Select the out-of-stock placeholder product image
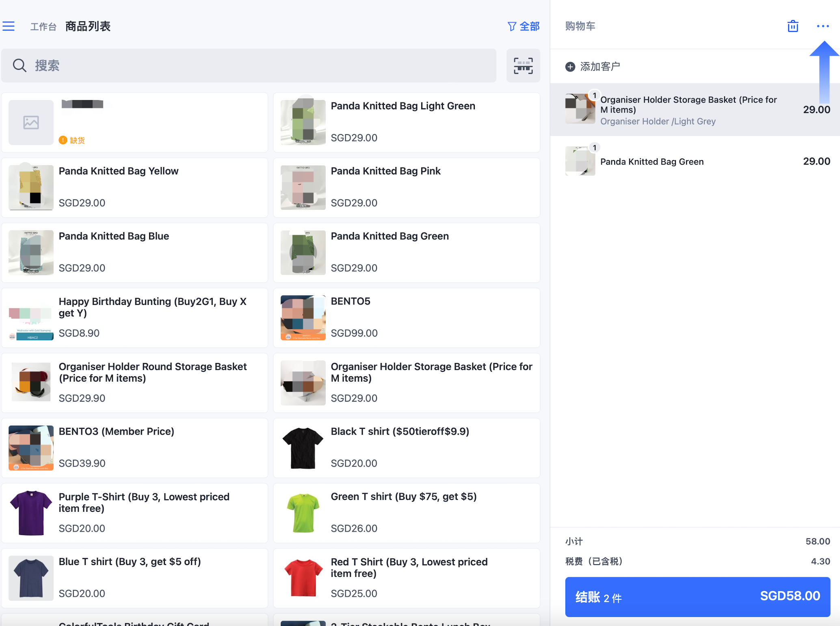 pos(31,122)
